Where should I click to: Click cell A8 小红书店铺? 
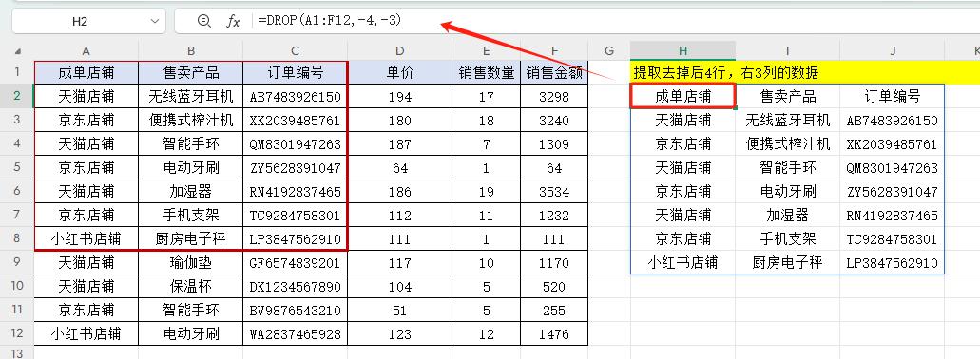(x=86, y=238)
